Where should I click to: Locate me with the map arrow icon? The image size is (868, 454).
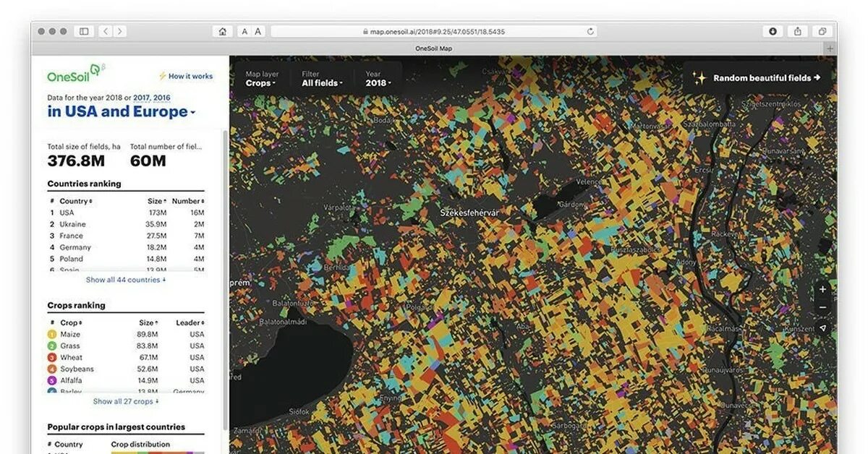(822, 327)
